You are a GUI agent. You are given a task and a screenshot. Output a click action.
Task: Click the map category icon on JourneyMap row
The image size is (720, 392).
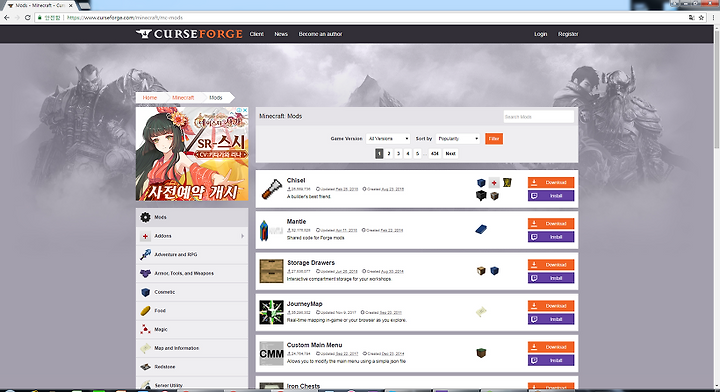click(x=481, y=312)
